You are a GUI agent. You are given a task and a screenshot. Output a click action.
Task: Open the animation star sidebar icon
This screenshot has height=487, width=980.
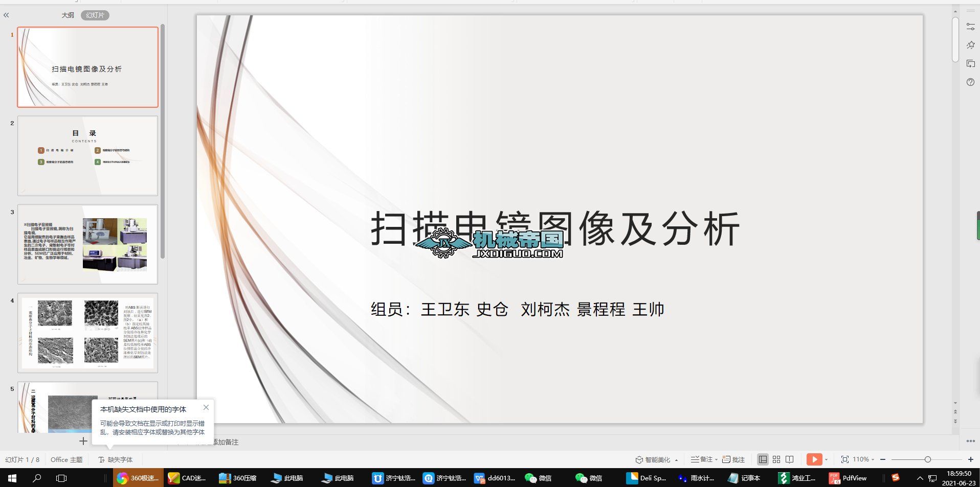970,45
